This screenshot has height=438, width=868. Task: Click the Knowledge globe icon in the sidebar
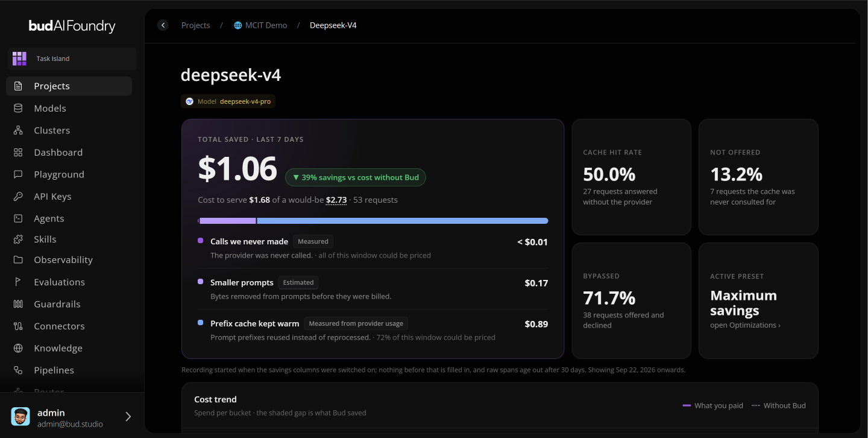(18, 348)
